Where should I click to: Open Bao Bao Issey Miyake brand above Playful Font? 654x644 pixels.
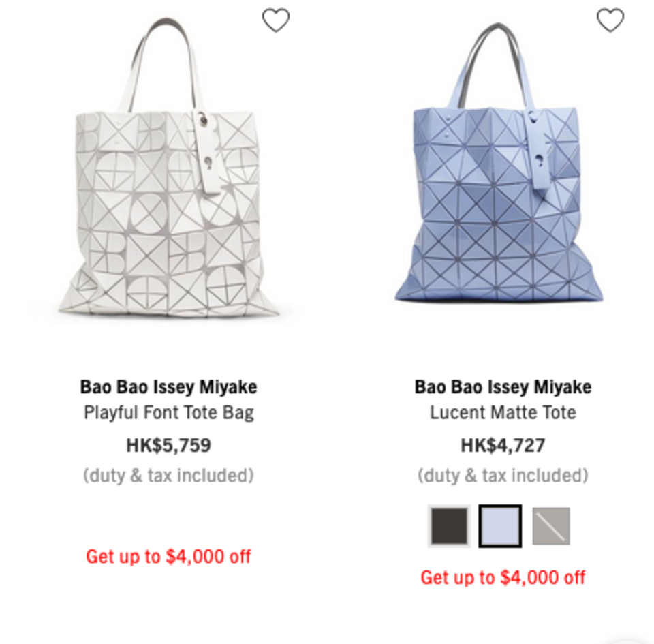(168, 386)
